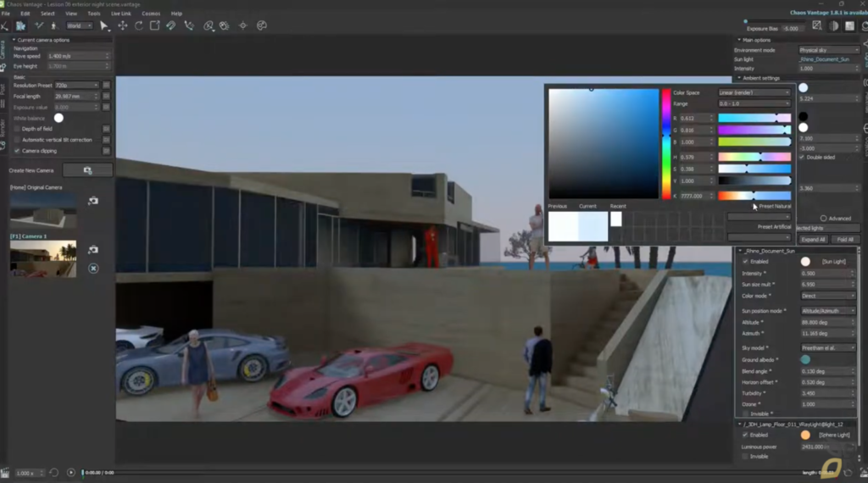Image resolution: width=868 pixels, height=483 pixels.
Task: Collapse Current camera options section
Action: (14, 41)
